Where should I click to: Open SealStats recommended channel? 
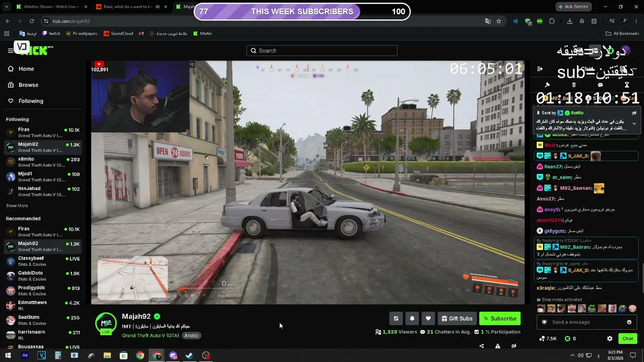click(x=43, y=320)
